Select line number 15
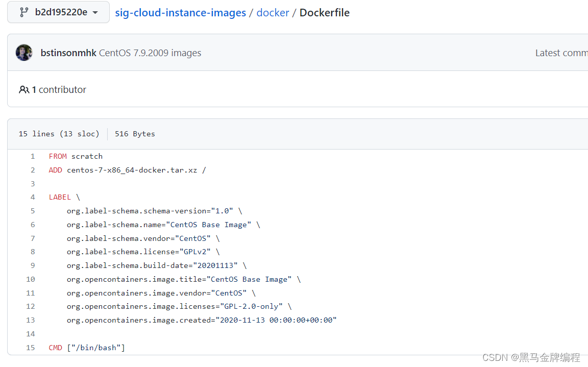588x367 pixels. (31, 348)
